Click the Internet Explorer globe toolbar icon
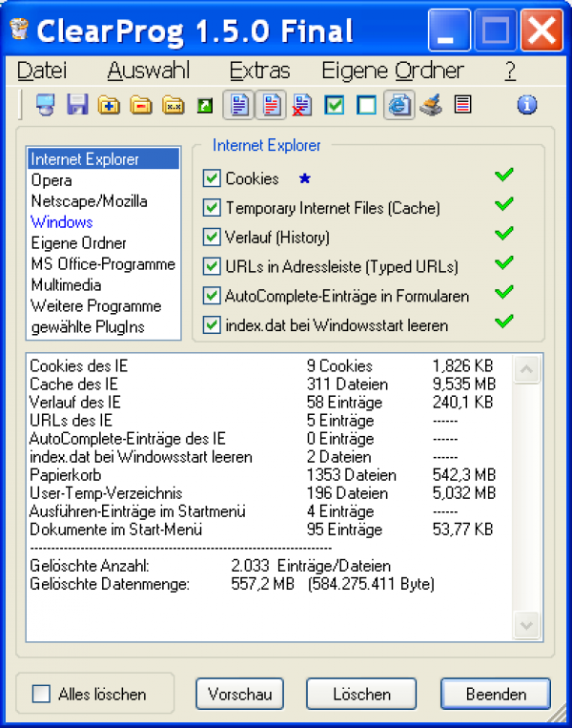The height and width of the screenshot is (728, 572). [399, 105]
